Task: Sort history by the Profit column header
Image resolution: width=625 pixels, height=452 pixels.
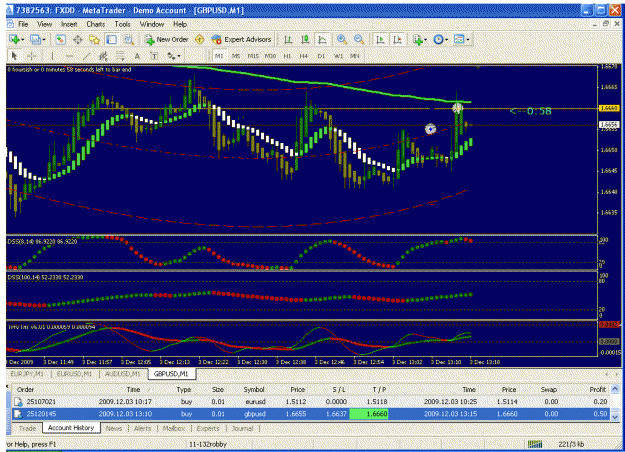Action: (597, 389)
